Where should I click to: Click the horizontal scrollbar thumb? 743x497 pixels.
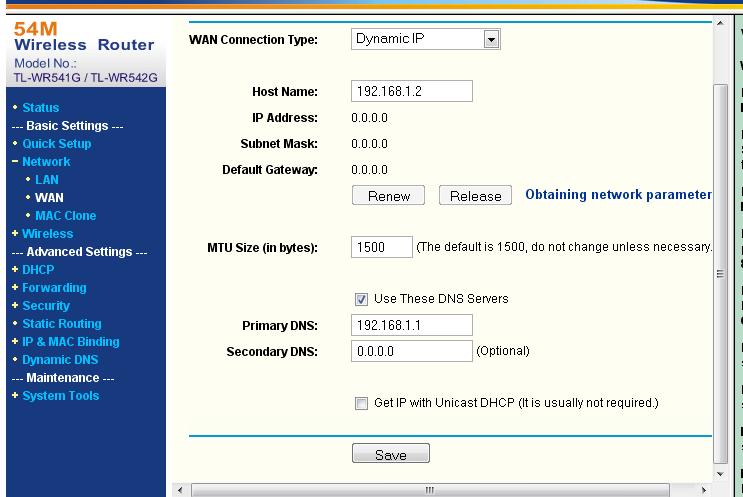[430, 490]
